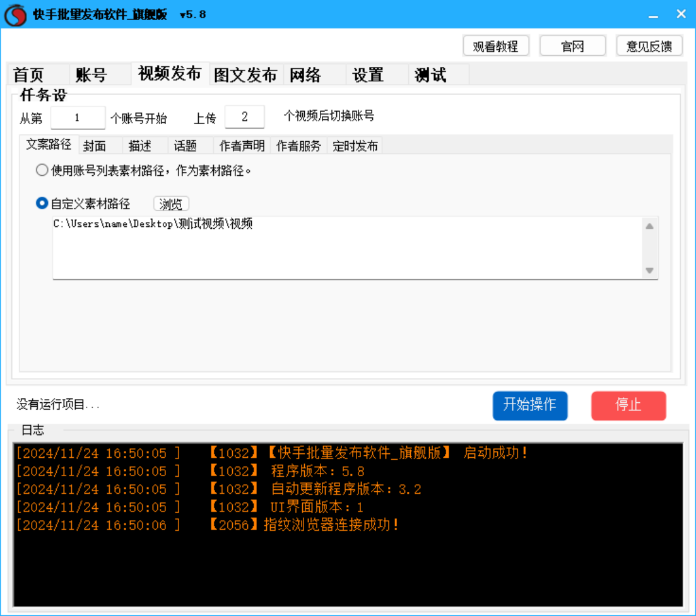Open the 话题 sub-tab
This screenshot has width=696, height=616.
click(x=191, y=146)
